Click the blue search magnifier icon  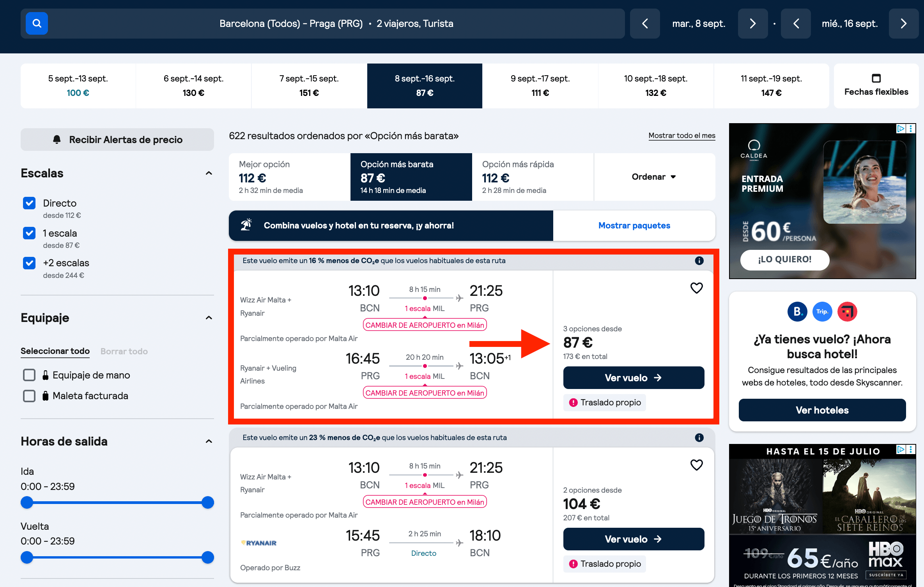point(37,23)
